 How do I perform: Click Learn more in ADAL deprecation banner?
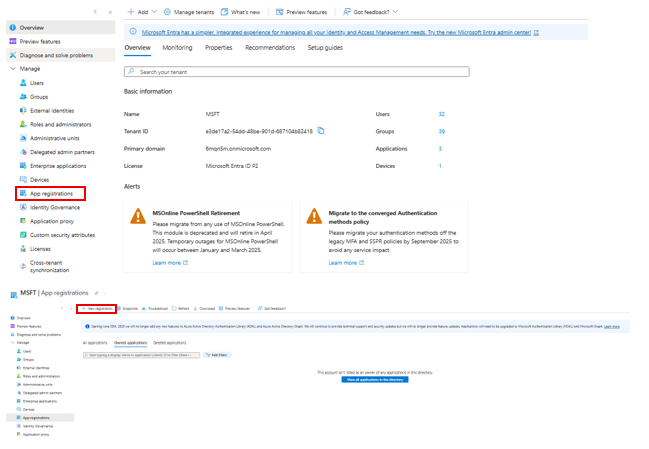tap(611, 327)
